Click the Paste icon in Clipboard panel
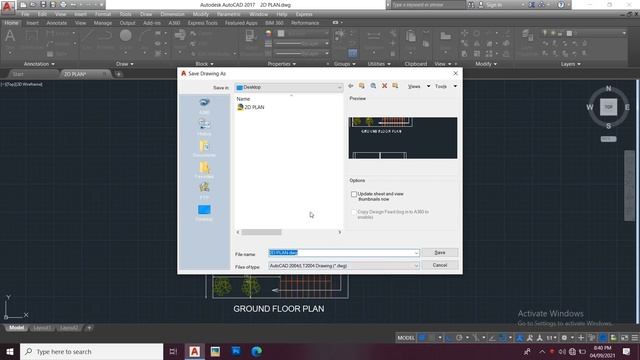 point(411,37)
